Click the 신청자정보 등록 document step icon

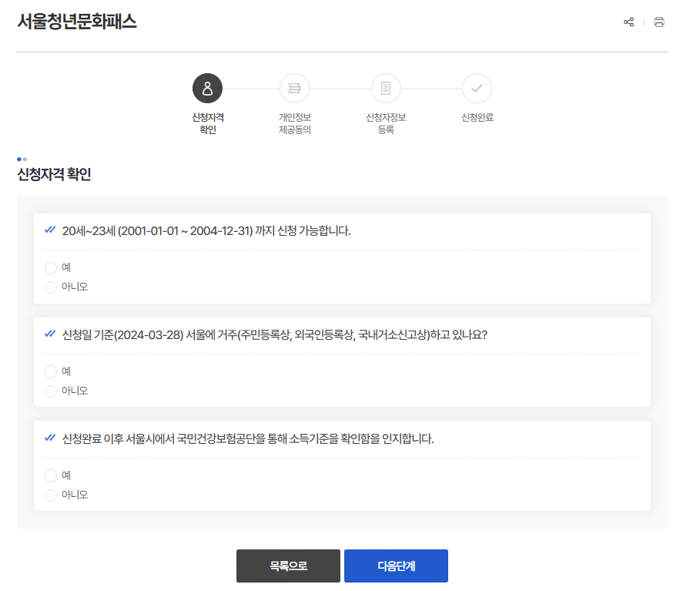pos(386,89)
